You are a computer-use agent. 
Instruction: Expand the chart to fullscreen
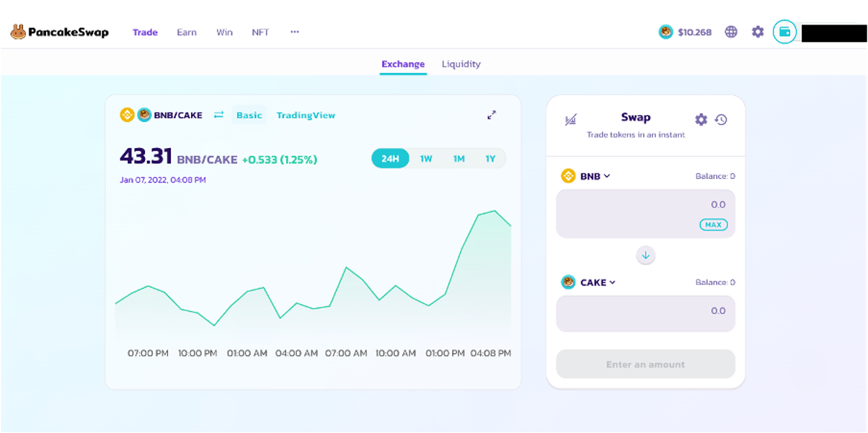coord(492,115)
